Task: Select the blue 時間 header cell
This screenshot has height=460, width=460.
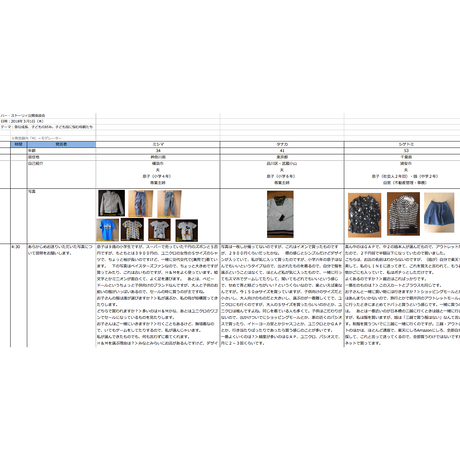Action: (19, 144)
